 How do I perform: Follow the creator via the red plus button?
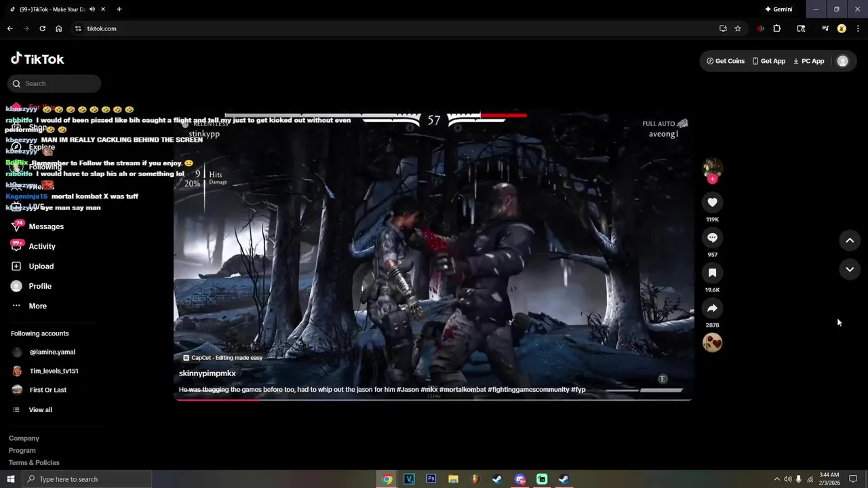pos(712,179)
